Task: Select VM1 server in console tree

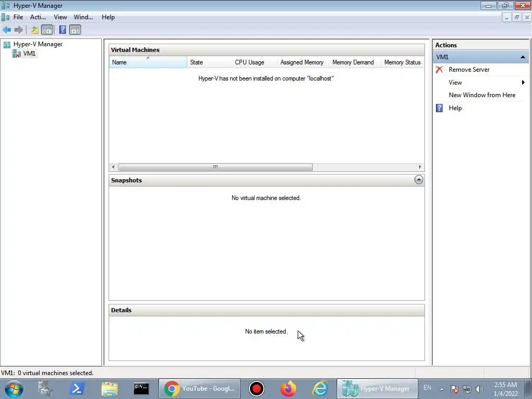Action: tap(29, 54)
